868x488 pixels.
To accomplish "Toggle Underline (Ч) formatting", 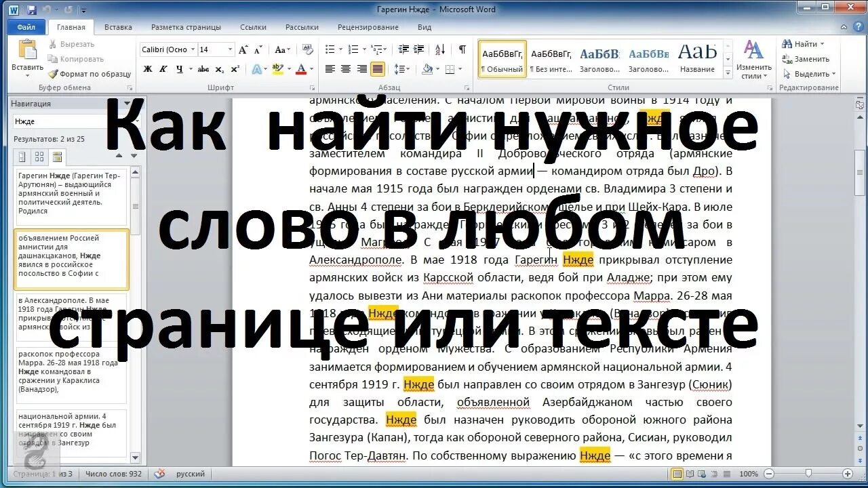I will coord(179,69).
